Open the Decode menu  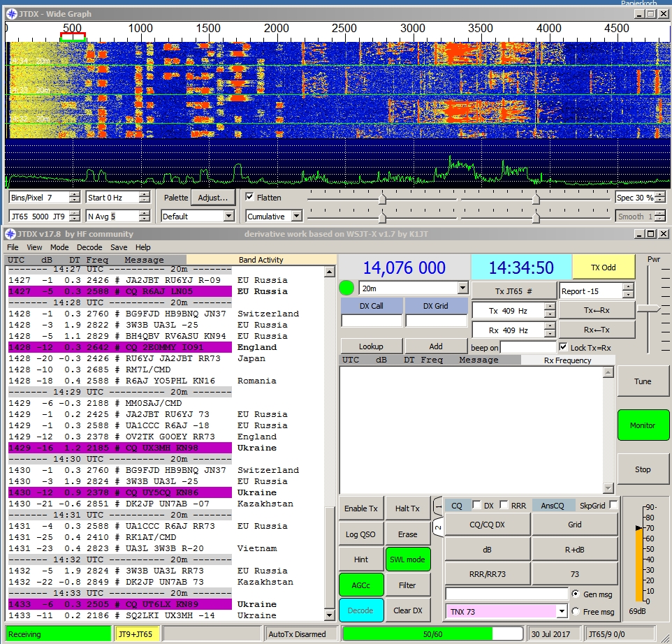[x=89, y=247]
